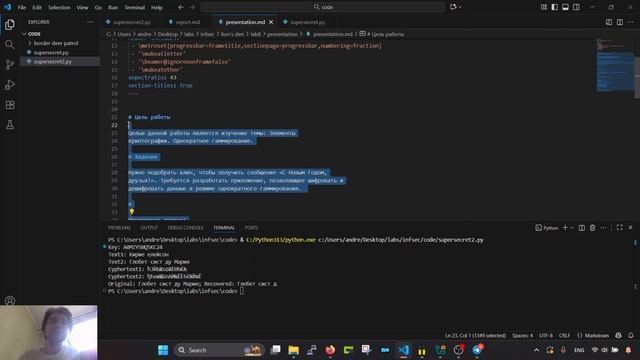Click the cursor position Ln 23, Col 1 status
The height and width of the screenshot is (360, 640).
(x=475, y=336)
